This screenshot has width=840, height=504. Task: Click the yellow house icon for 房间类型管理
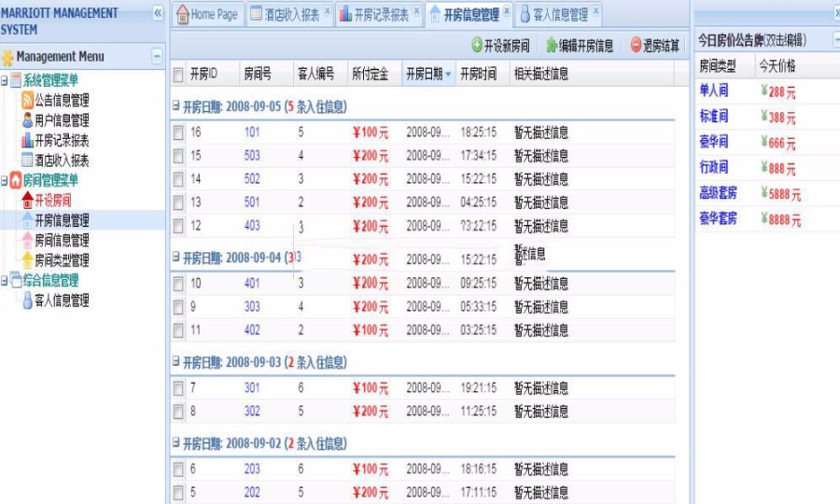[x=27, y=259]
